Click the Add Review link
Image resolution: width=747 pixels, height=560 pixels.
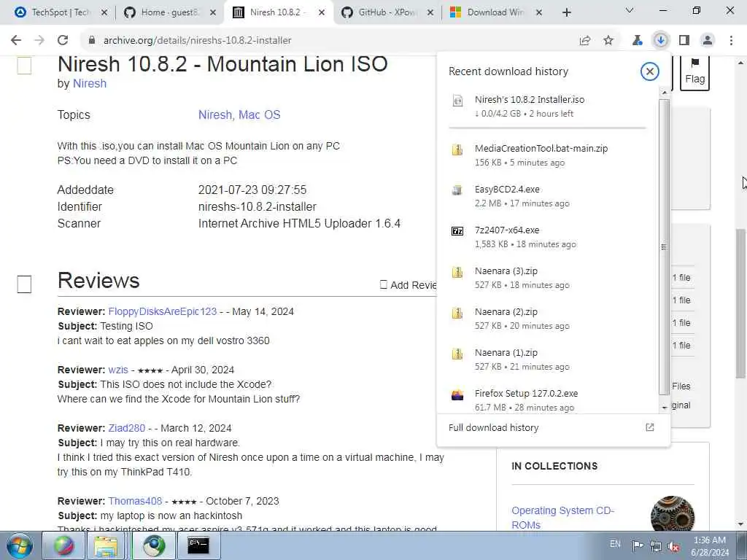point(409,285)
